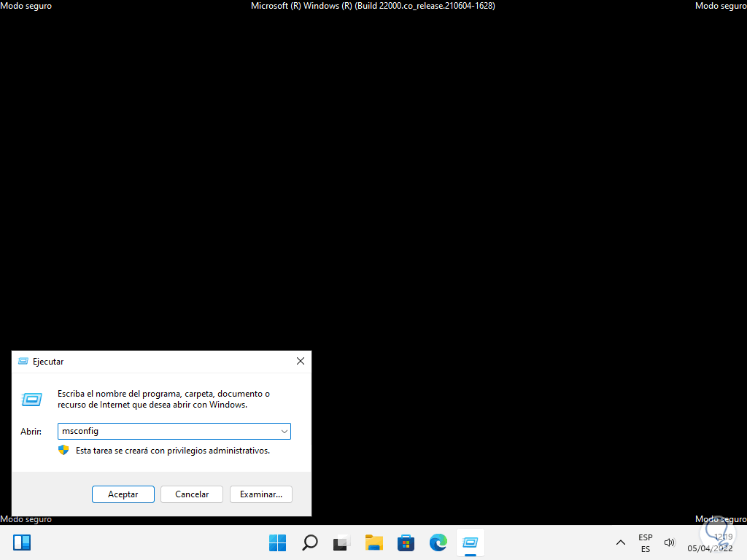Open the Widgets panel icon
Viewport: 747px width, 560px height.
[x=22, y=542]
